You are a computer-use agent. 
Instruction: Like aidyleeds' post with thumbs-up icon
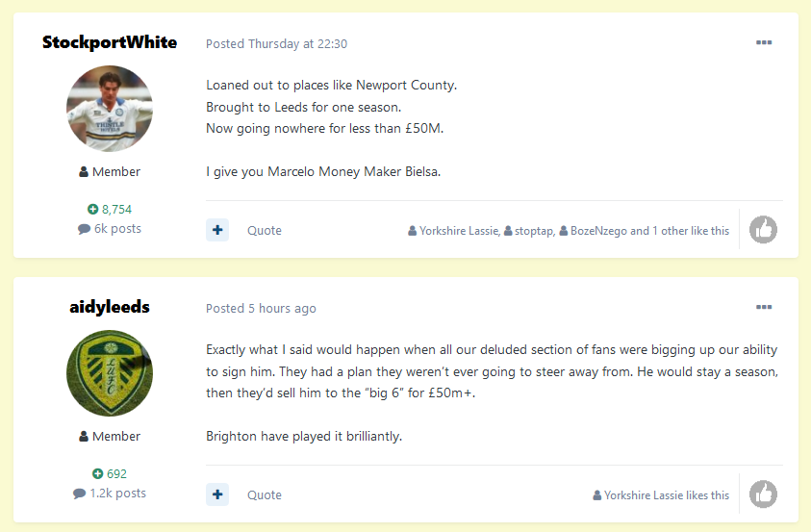pyautogui.click(x=763, y=494)
